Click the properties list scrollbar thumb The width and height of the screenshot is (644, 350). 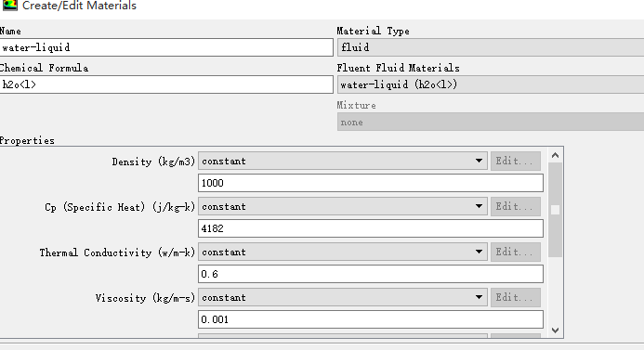556,210
